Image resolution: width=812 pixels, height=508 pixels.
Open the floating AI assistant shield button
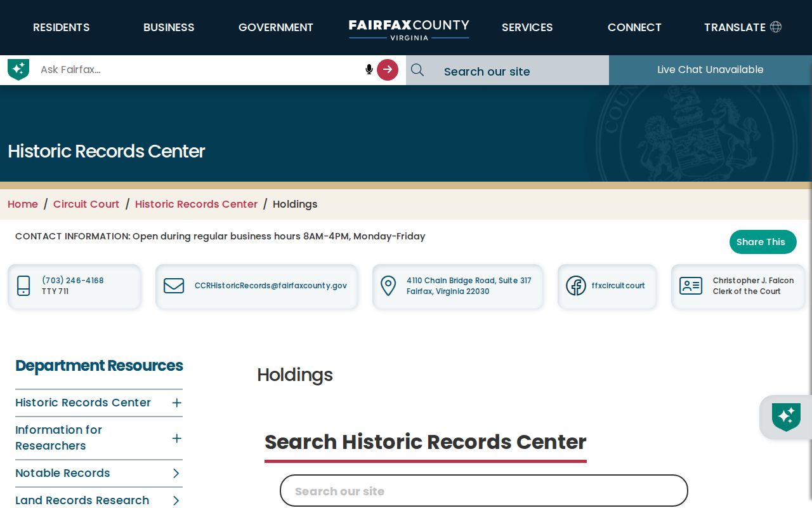(786, 417)
